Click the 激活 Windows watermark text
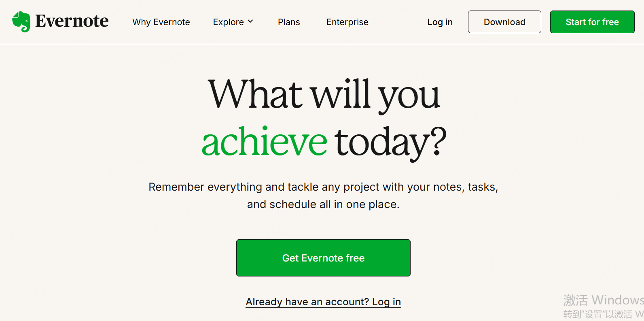 [603, 300]
